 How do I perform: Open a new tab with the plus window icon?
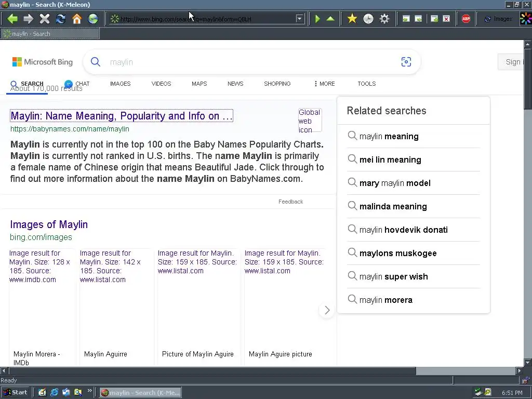click(x=434, y=19)
